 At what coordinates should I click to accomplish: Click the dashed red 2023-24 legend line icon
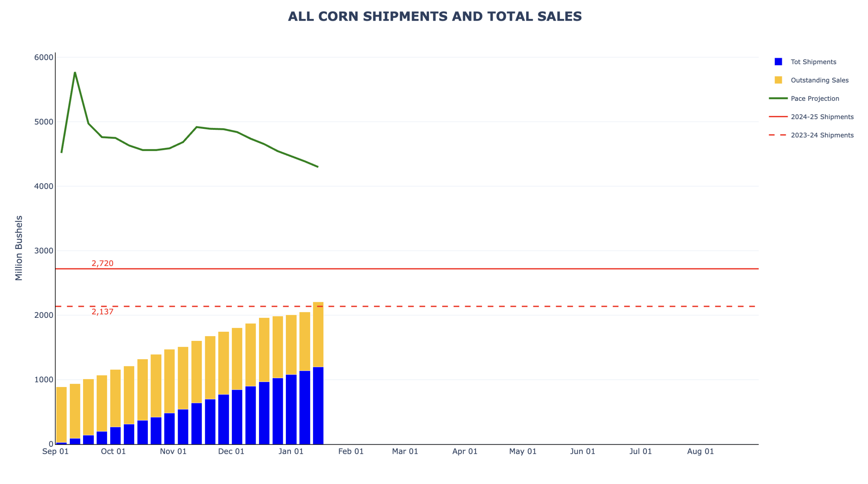pos(778,135)
